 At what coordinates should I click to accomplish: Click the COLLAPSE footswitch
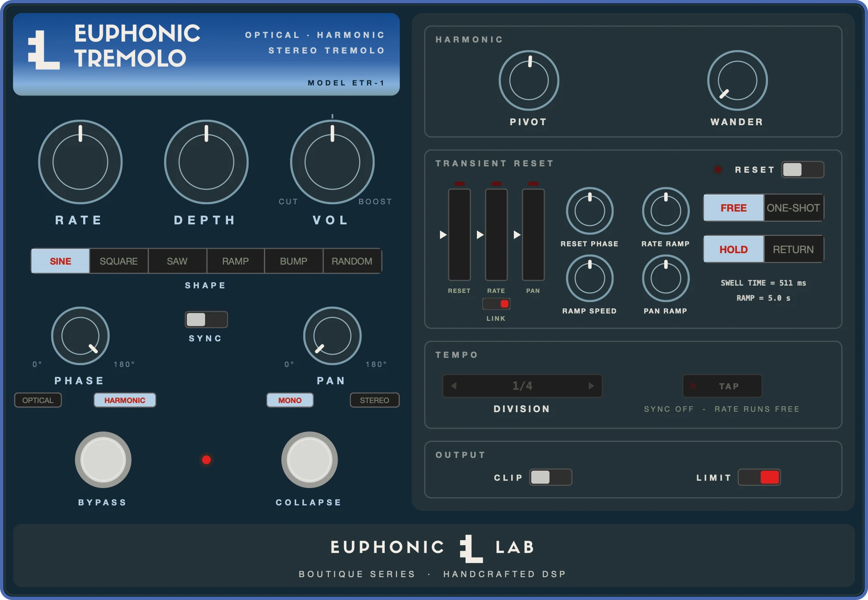pos(310,460)
